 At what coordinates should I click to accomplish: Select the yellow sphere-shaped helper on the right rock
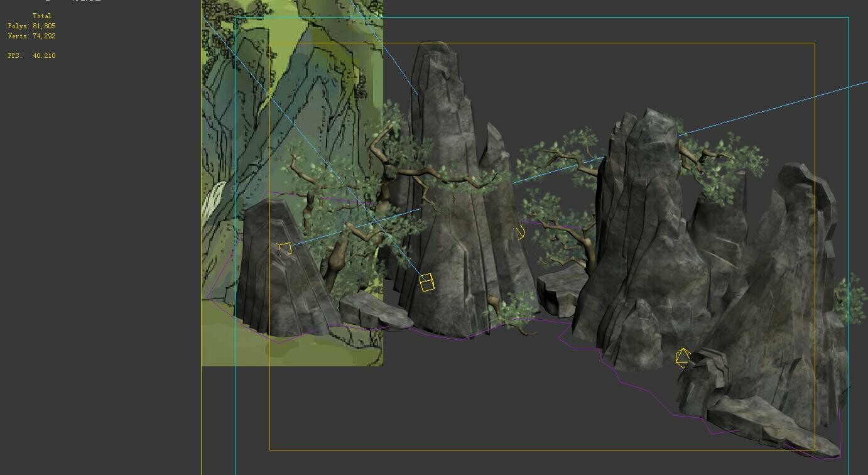pos(683,359)
